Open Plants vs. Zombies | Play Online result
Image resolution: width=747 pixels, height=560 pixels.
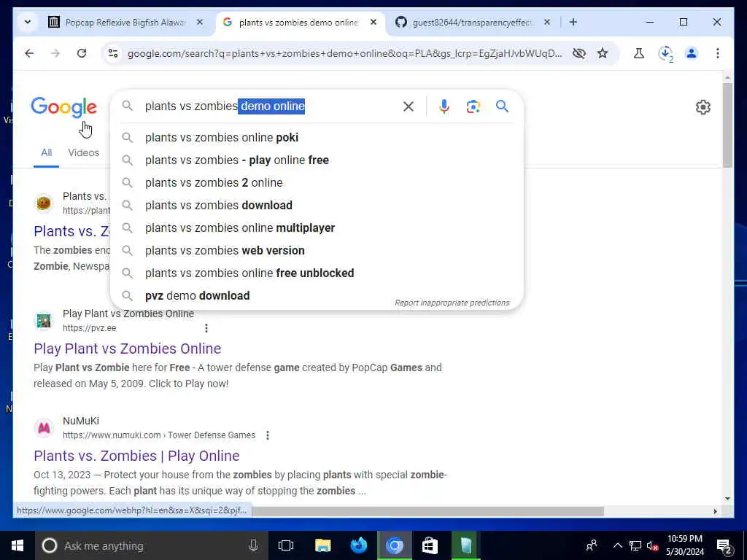pyautogui.click(x=136, y=456)
